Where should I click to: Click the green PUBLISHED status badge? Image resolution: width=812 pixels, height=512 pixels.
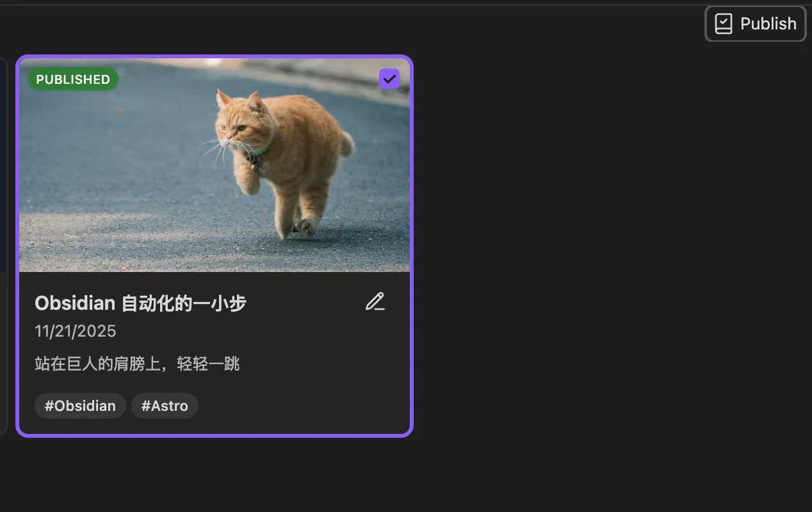coord(73,79)
